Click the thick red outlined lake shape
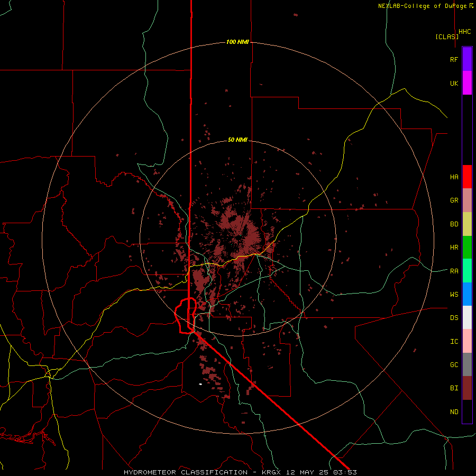The width and height of the screenshot is (476, 476). coord(186,316)
